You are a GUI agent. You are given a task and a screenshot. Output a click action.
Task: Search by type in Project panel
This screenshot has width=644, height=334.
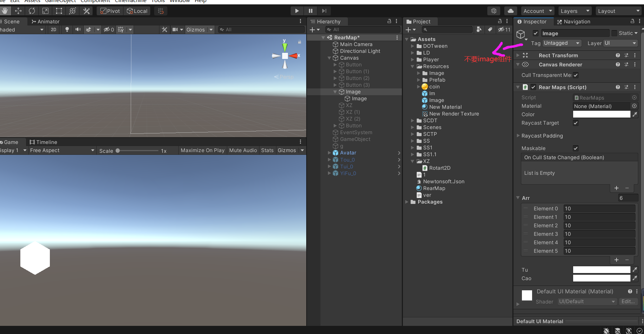tap(479, 30)
